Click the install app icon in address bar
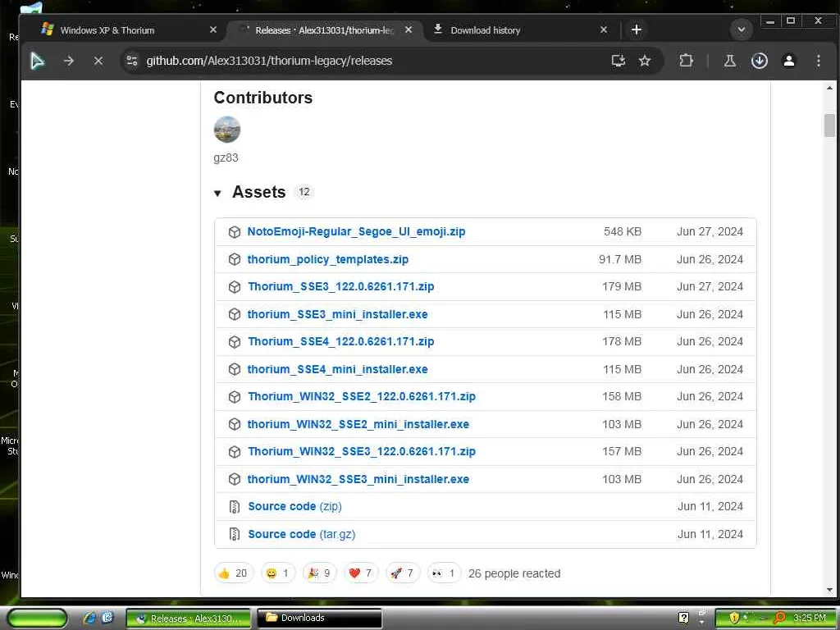The height and width of the screenshot is (630, 840). (619, 61)
